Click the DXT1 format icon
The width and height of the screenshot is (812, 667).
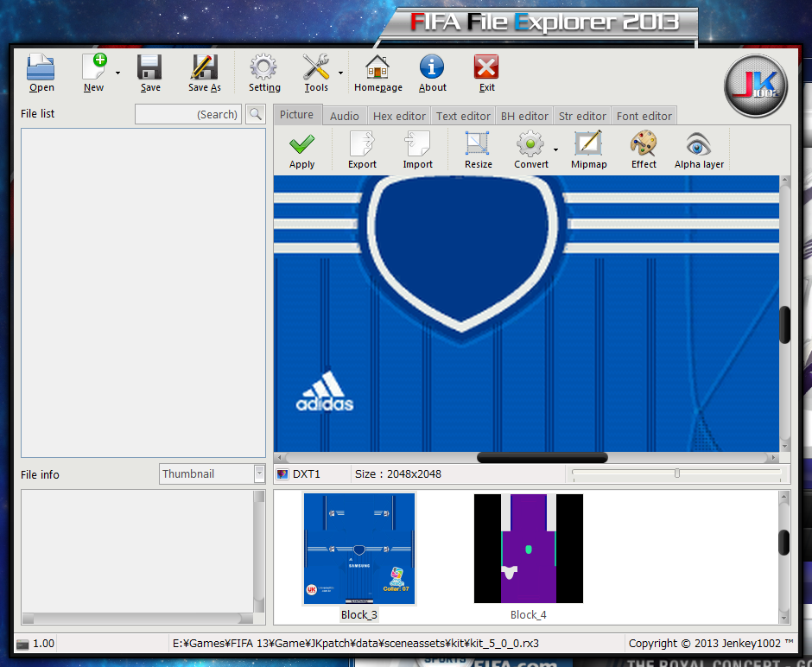point(282,474)
